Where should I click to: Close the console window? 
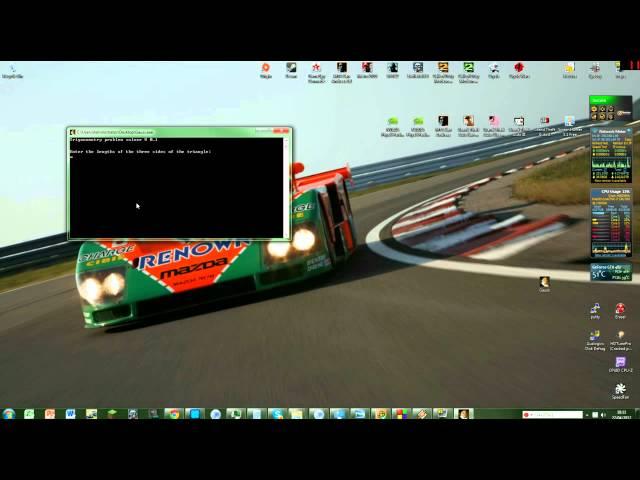(x=282, y=131)
